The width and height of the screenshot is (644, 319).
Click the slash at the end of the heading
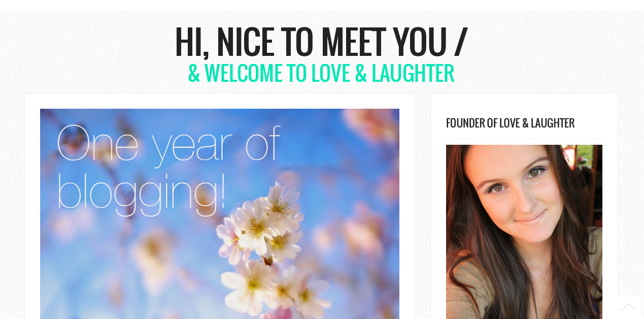(461, 42)
